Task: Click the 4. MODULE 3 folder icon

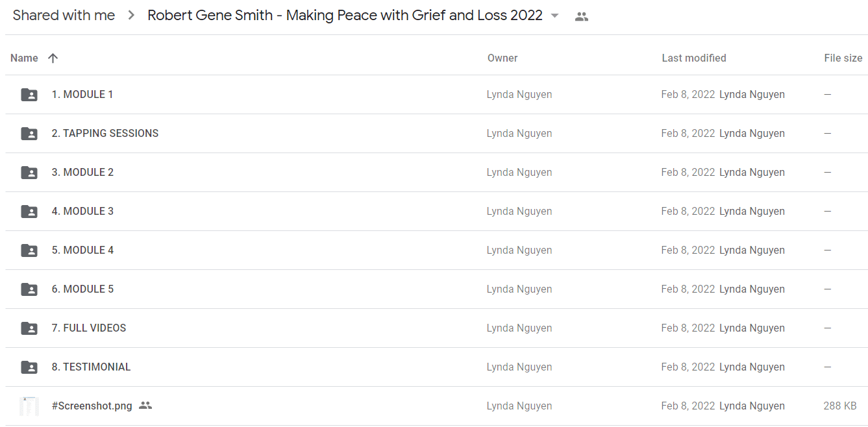Action: (x=29, y=212)
